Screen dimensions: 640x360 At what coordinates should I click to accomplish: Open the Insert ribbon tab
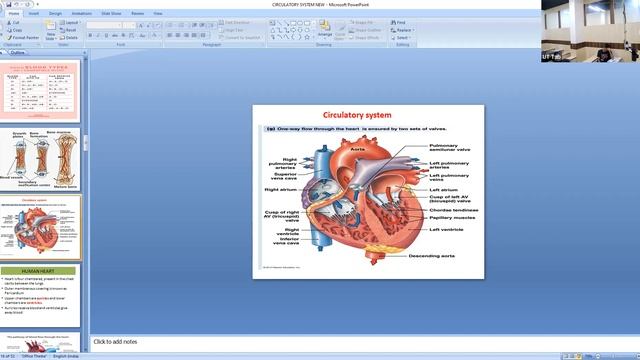pyautogui.click(x=34, y=13)
